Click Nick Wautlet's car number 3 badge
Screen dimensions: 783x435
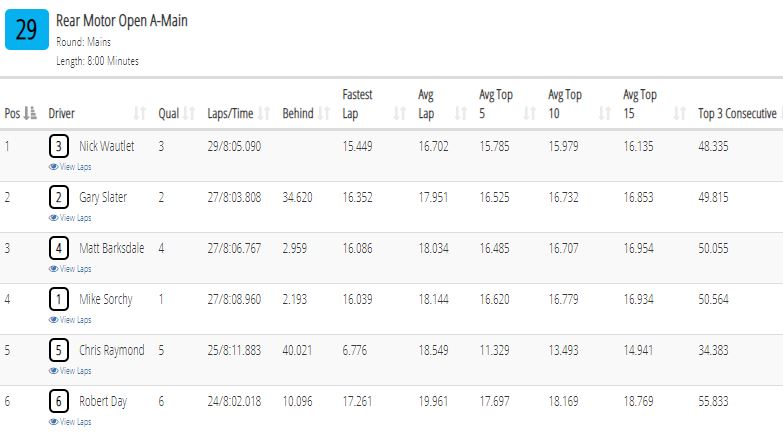59,146
